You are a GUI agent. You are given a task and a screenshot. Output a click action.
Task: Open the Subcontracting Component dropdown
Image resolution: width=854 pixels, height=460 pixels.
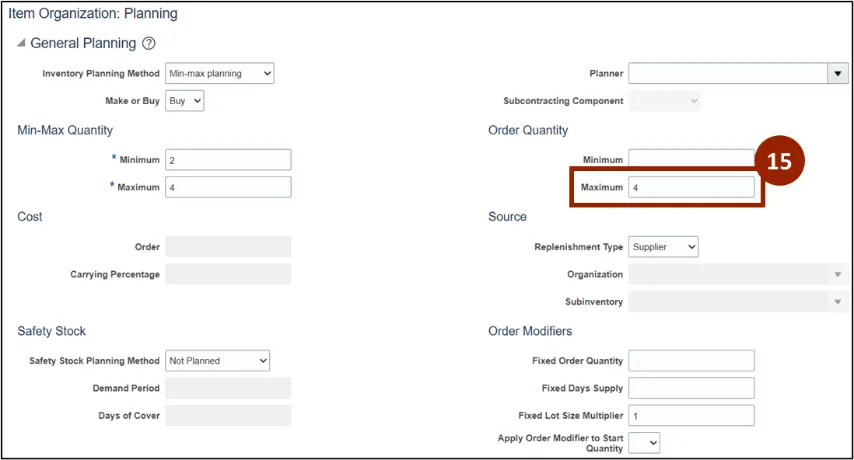coord(665,101)
